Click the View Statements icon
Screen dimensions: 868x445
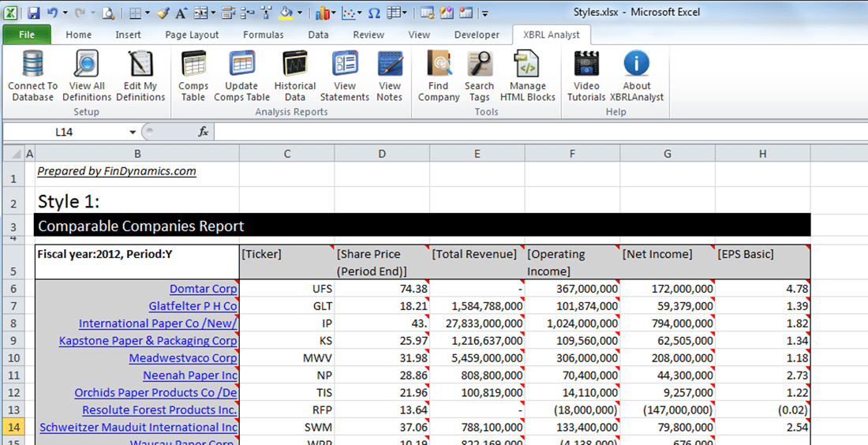coord(345,64)
